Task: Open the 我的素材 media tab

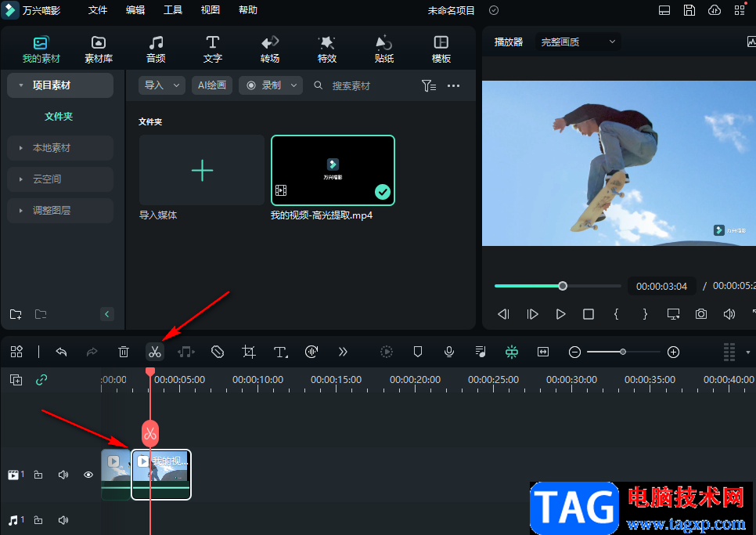Action: 41,49
